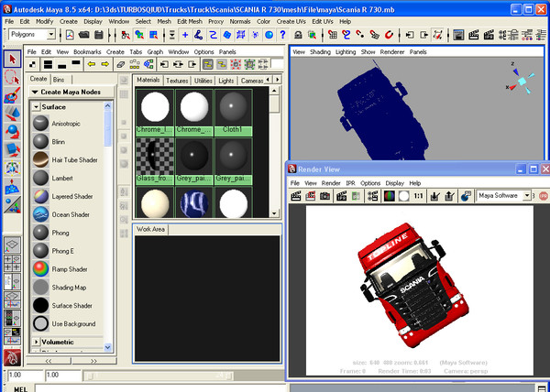Open the Maya Software renderer dropdown
Image resolution: width=550 pixels, height=392 pixels.
click(526, 196)
